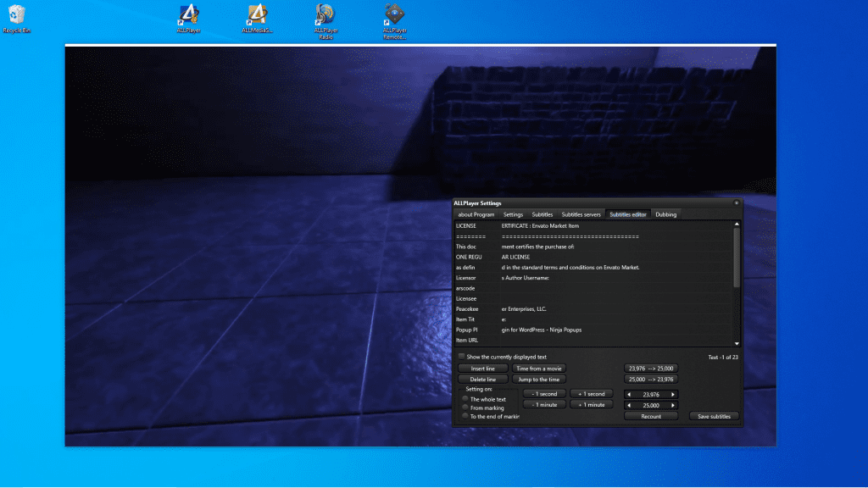This screenshot has width=868, height=488.
Task: Increase the 25.000 frame rate value
Action: (x=673, y=406)
